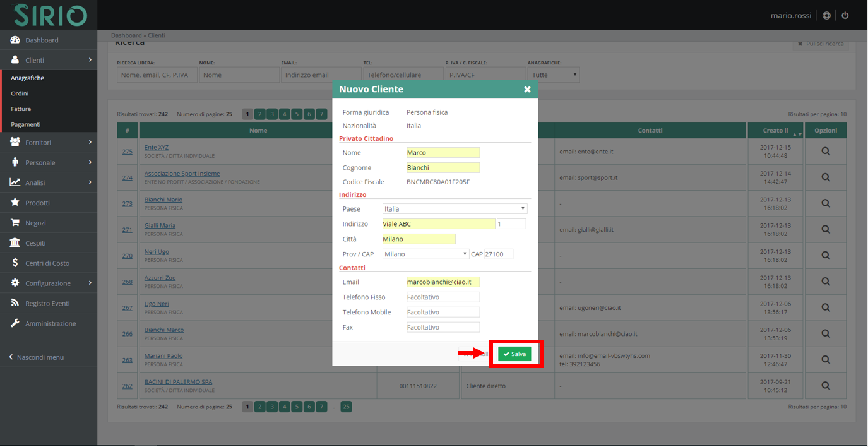The height and width of the screenshot is (447, 868).
Task: Click the power logout icon
Action: pos(845,15)
